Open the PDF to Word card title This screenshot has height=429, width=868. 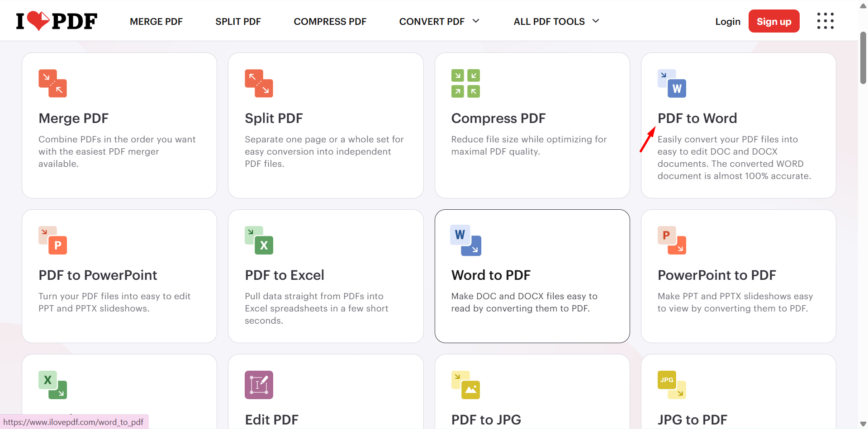pyautogui.click(x=697, y=118)
